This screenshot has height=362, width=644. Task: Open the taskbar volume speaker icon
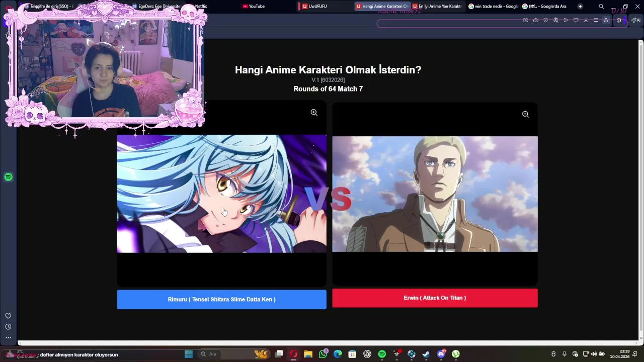594,354
